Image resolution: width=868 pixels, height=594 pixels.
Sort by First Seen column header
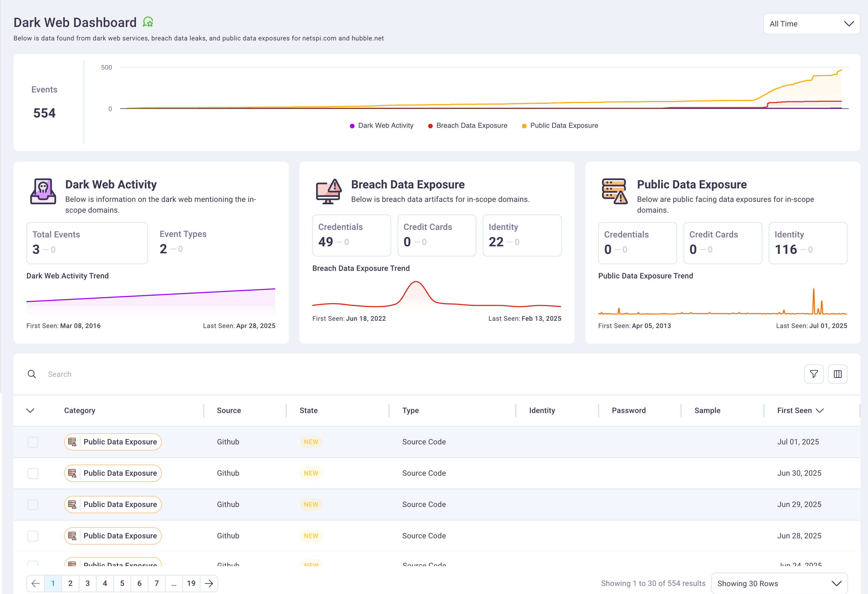800,410
